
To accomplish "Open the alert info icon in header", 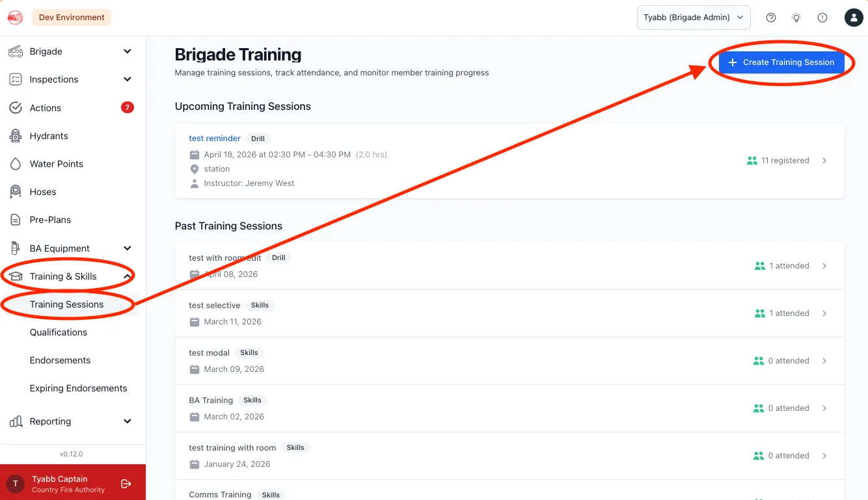I will coord(822,18).
